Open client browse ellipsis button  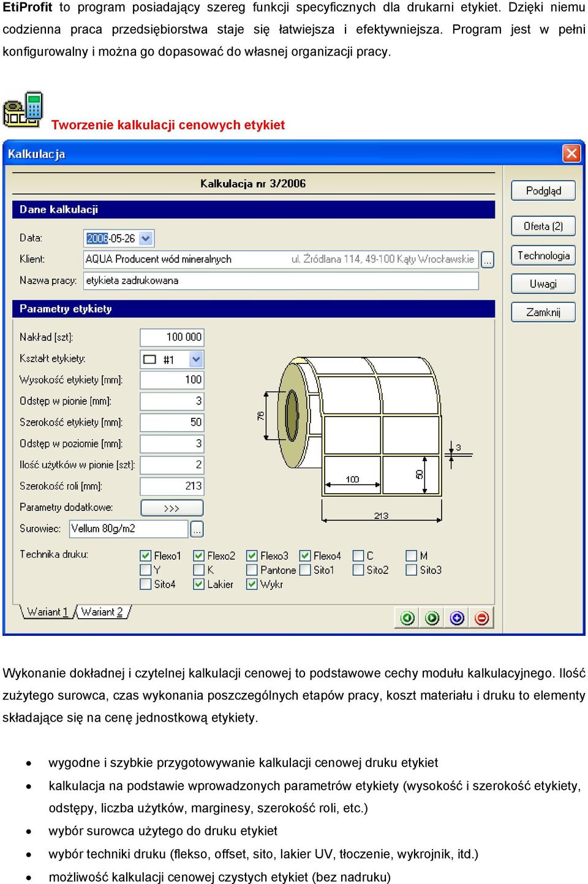click(488, 260)
